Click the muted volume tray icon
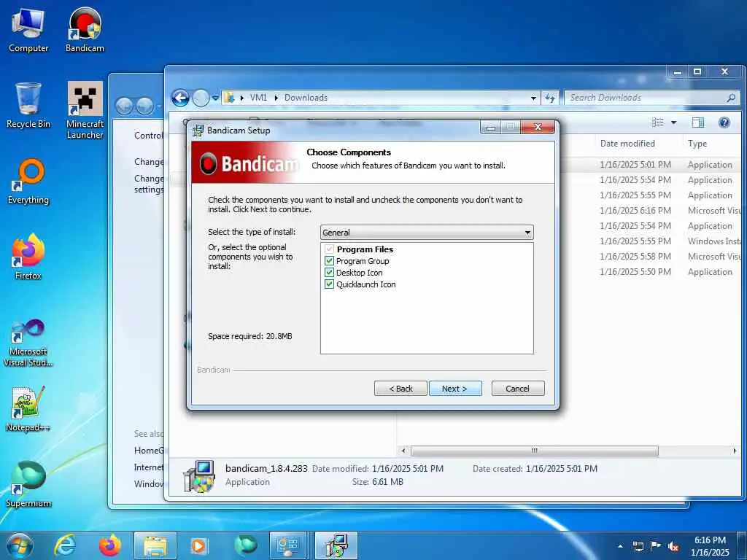747x560 pixels. pos(673,546)
